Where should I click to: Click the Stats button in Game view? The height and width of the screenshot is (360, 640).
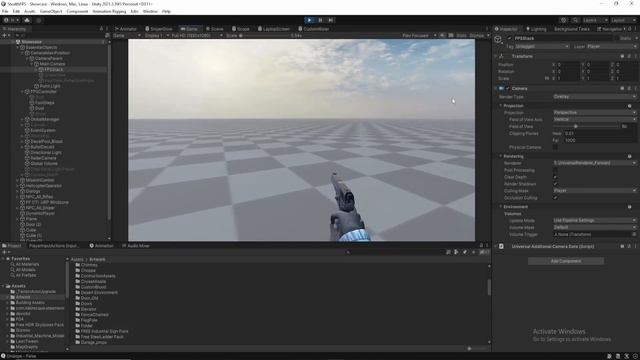point(462,36)
